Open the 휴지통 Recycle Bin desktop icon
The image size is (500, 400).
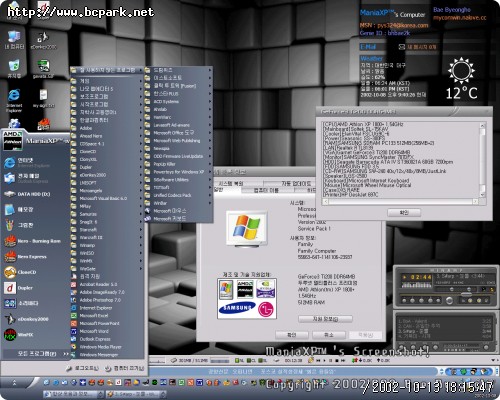pos(14,69)
